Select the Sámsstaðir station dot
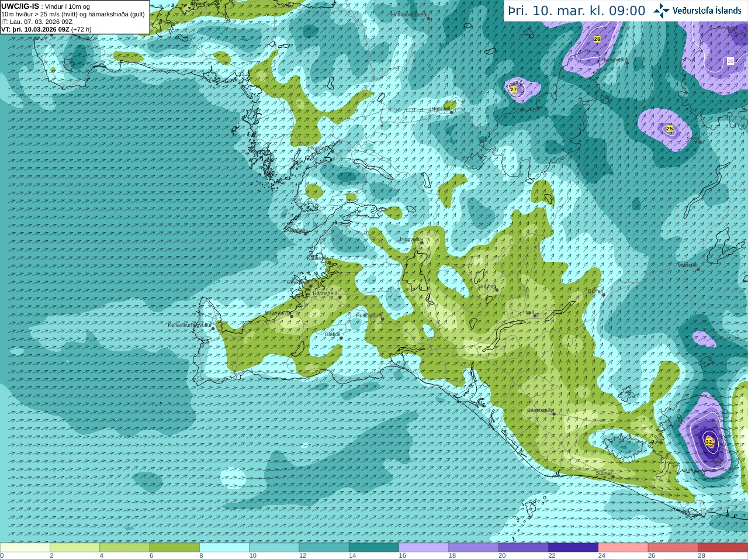 click(553, 413)
